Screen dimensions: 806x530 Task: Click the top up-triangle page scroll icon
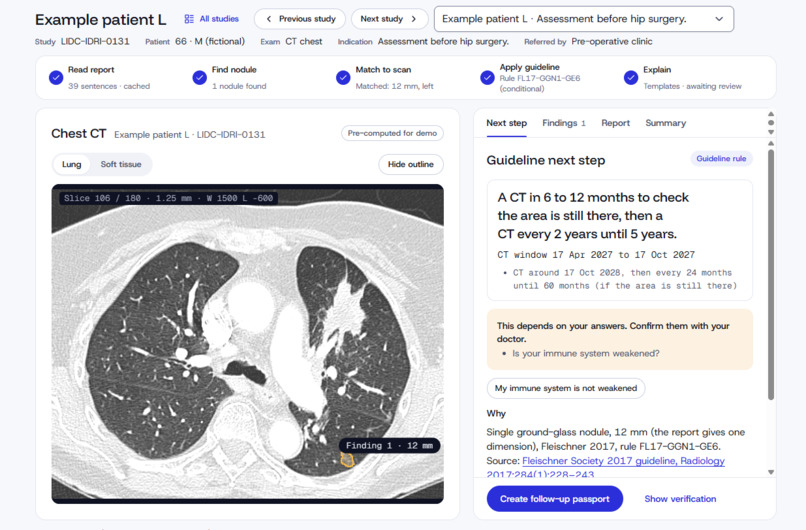click(771, 114)
